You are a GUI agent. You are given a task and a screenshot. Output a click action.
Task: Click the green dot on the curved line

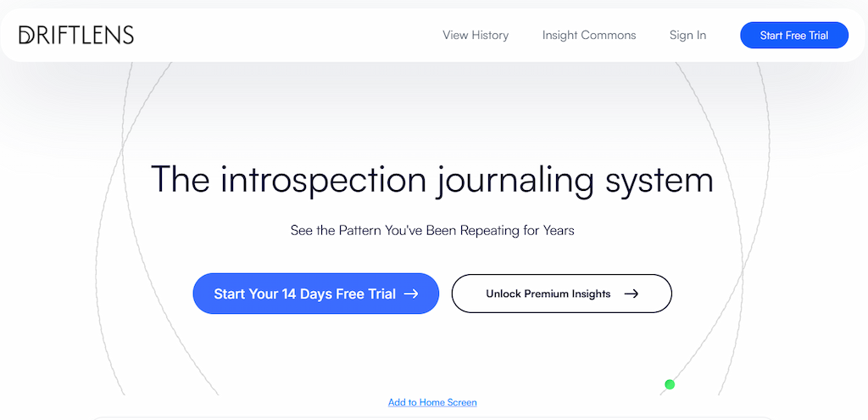coord(670,384)
